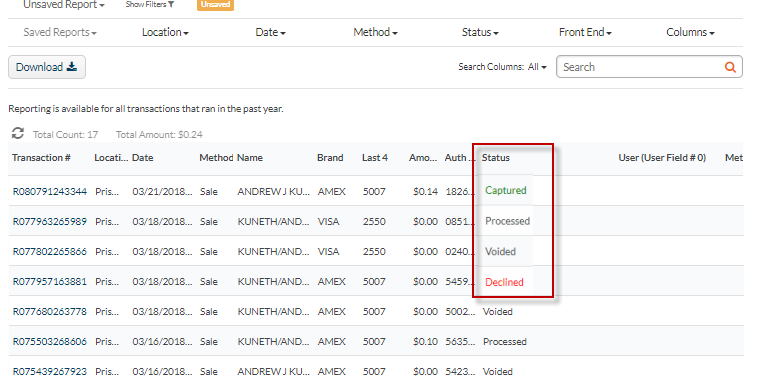Click into the Search input field
The width and height of the screenshot is (759, 381).
click(x=640, y=67)
